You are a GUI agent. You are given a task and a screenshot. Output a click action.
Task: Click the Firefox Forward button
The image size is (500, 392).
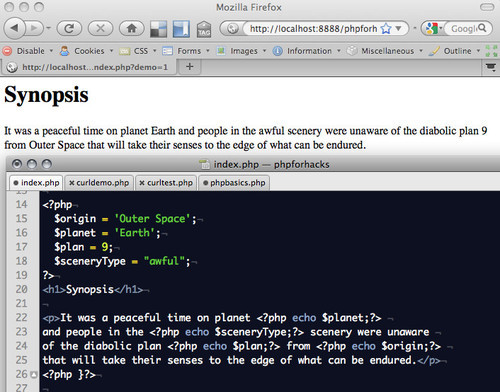coord(34,28)
